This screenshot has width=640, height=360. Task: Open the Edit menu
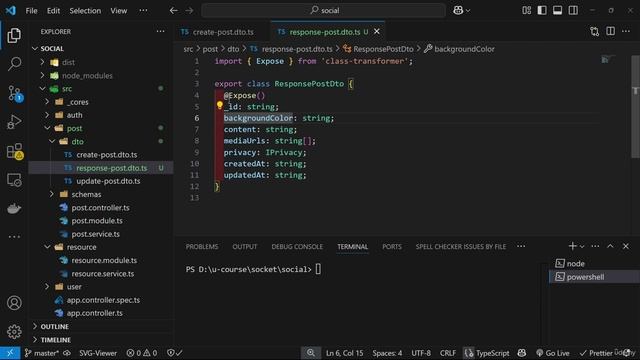pyautogui.click(x=53, y=11)
